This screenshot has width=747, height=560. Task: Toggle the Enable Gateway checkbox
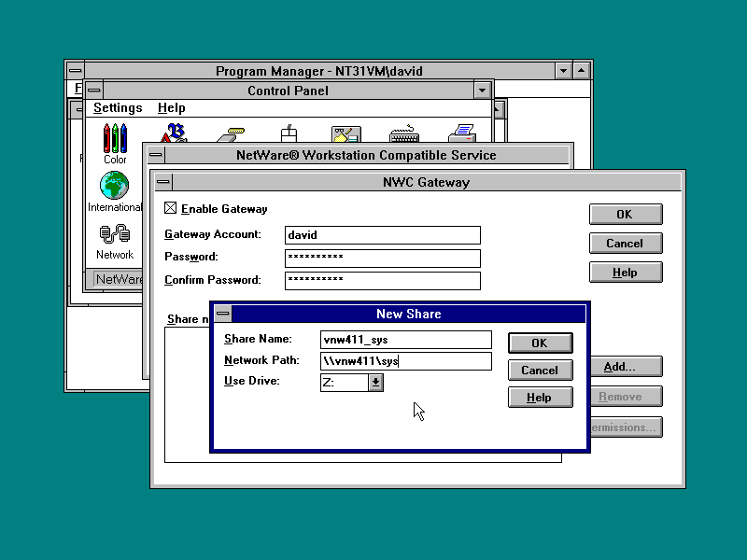point(170,208)
